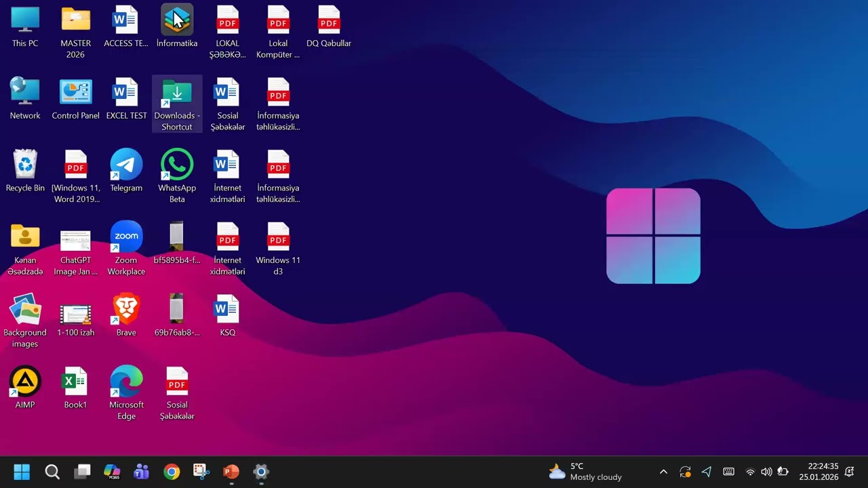Screen dimensions: 868x488
Task: Select the WhatsApp Beta shortcut
Action: [x=177, y=177]
